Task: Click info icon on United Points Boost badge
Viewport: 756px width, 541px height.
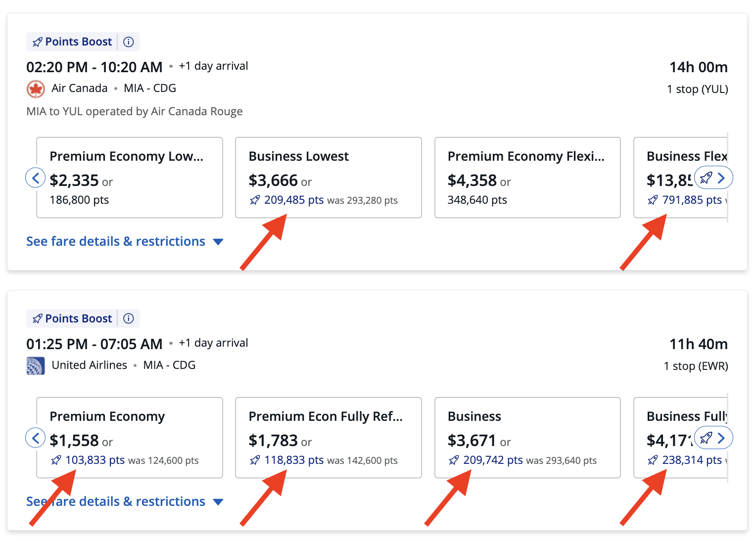Action: point(129,318)
